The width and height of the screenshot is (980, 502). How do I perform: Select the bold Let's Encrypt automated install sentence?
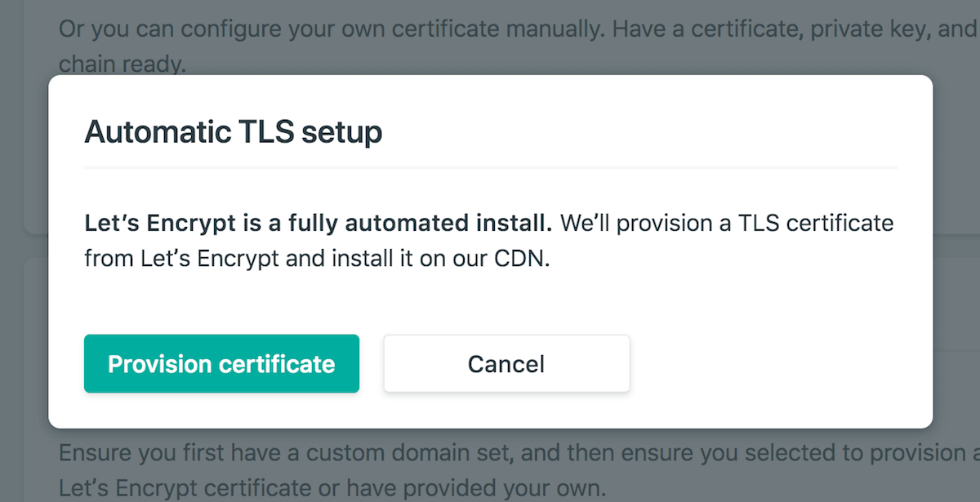[x=318, y=223]
